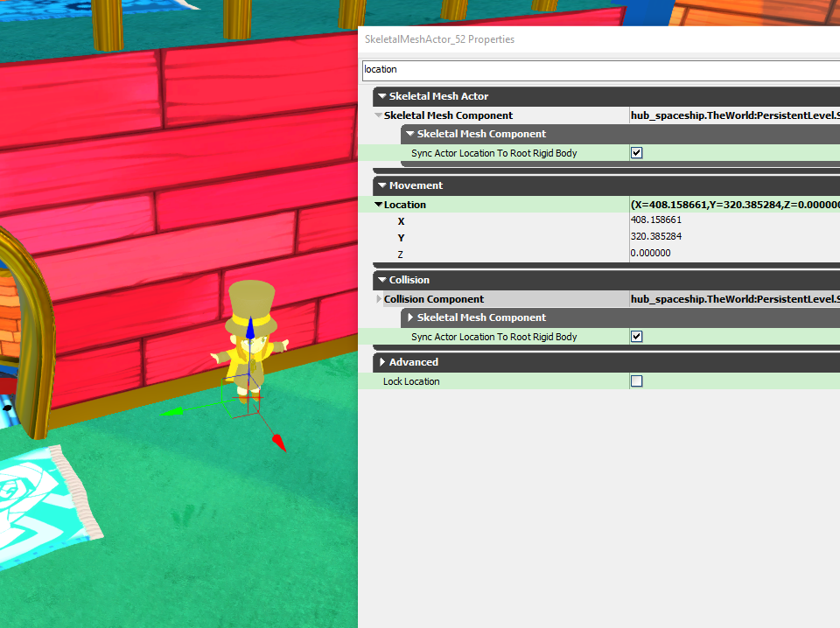Click the green Y-axis gizmo arrow
Screen dimensions: 840x628
pos(171,412)
